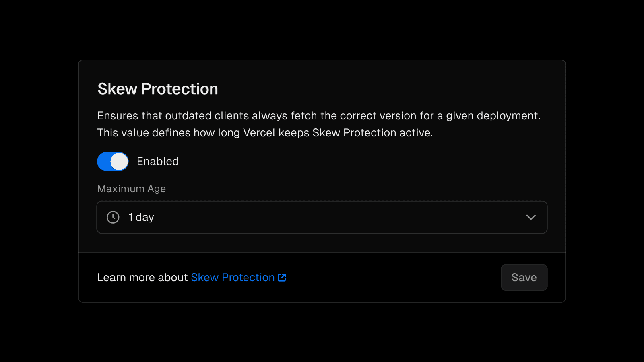
Task: Open the Skew Protection documentation link
Action: coord(233,278)
